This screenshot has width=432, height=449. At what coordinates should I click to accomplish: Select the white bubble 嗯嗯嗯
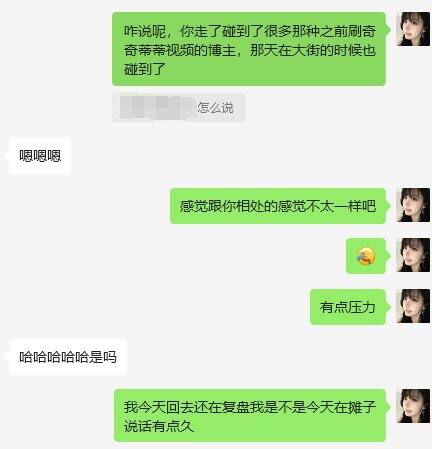tap(40, 156)
